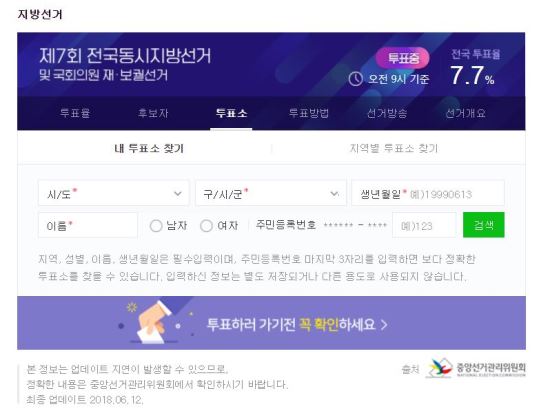Viewport: 550px width, 411px height.
Task: Switch to the 투표율 tab
Action: click(x=75, y=113)
